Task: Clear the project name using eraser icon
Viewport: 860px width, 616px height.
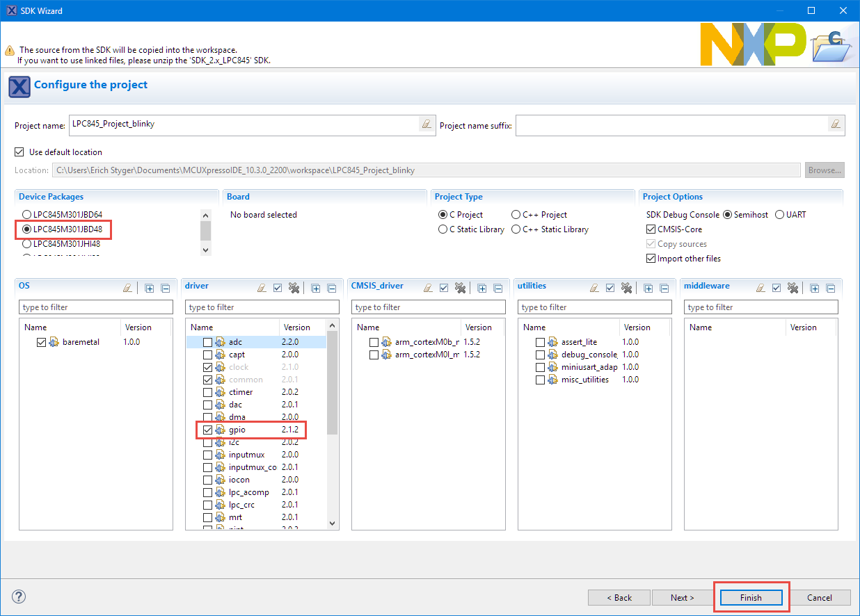Action: click(x=426, y=124)
